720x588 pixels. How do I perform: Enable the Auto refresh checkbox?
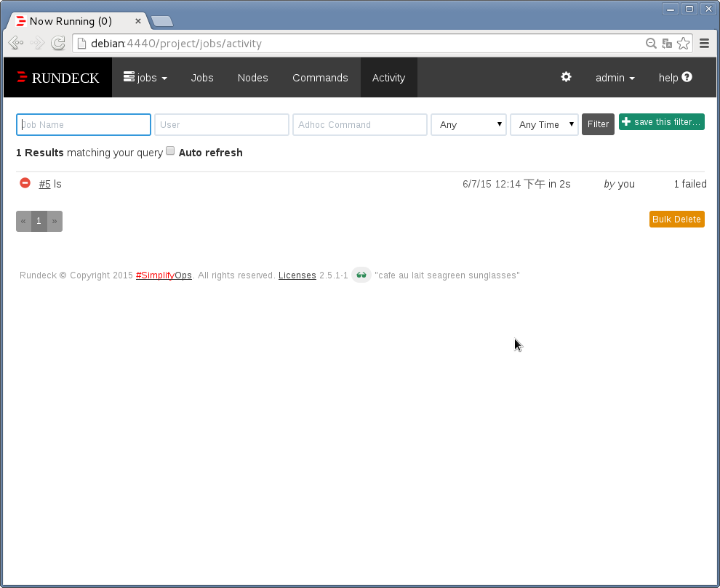(170, 150)
